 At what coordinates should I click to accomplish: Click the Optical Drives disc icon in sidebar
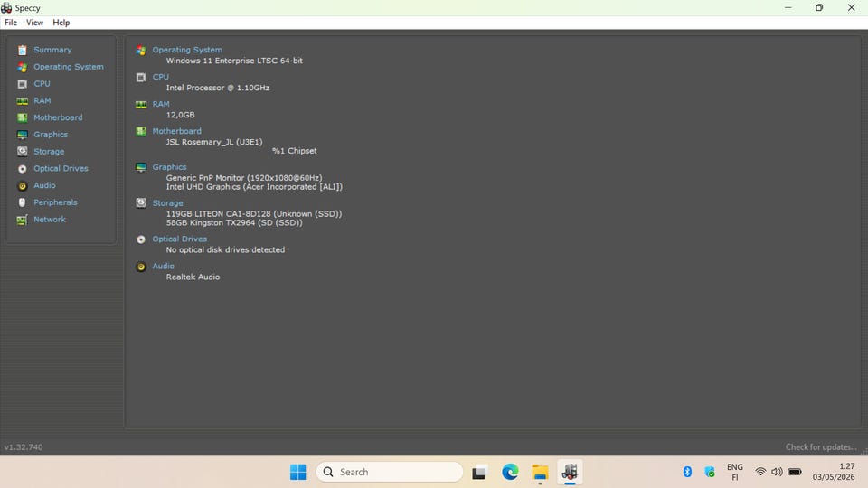point(22,169)
